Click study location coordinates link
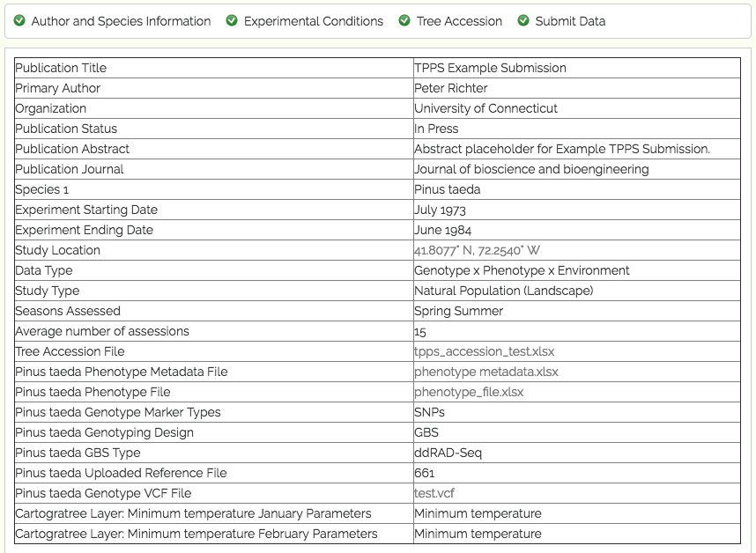Image resolution: width=756 pixels, height=553 pixels. click(x=477, y=250)
